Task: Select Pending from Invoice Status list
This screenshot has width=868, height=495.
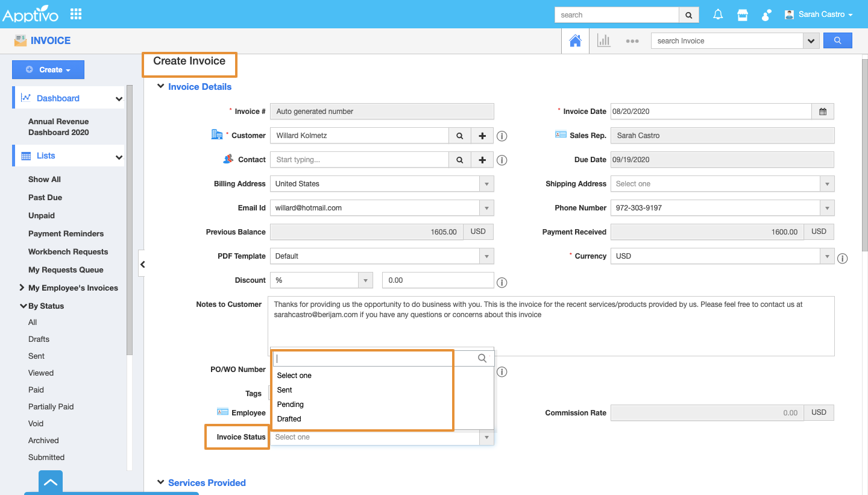Action: click(291, 405)
